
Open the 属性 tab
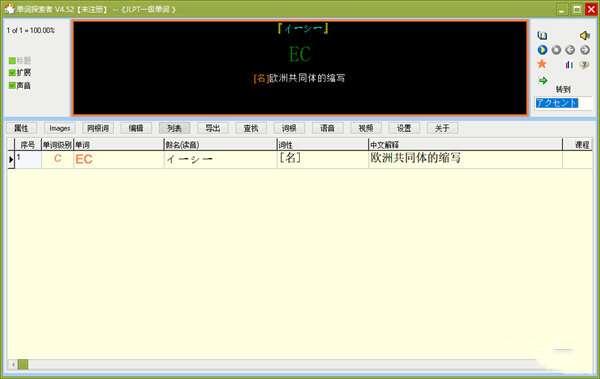[21, 128]
